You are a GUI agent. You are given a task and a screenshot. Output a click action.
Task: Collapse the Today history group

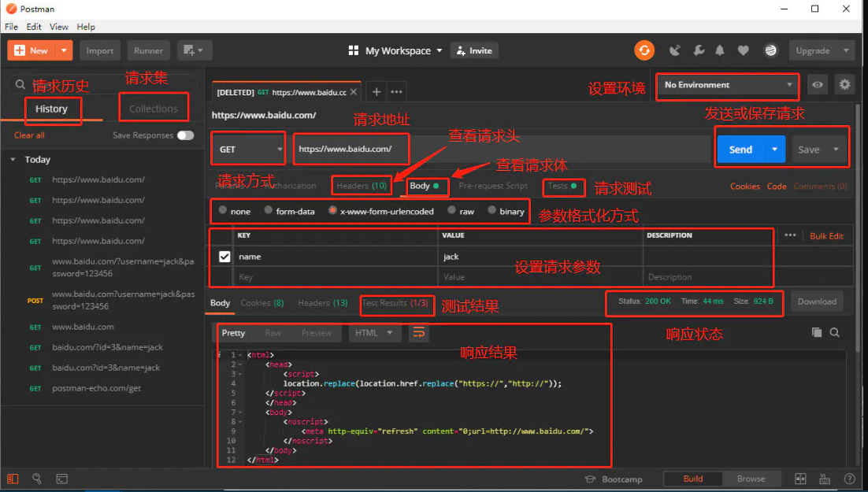13,159
